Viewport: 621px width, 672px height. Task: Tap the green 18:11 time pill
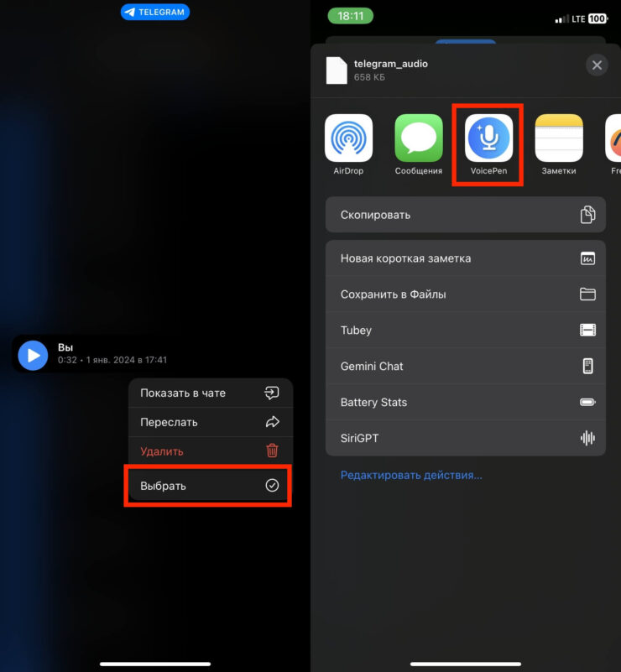click(x=350, y=16)
